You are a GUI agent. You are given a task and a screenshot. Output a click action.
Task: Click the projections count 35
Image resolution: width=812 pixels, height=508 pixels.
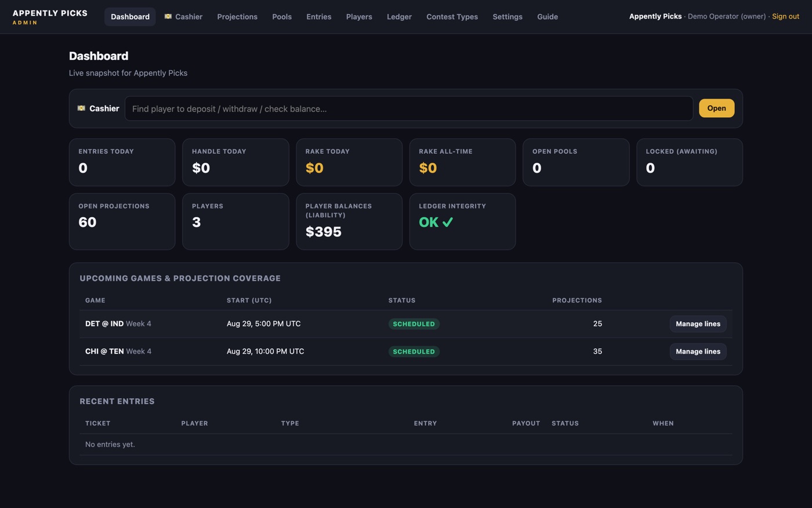(x=597, y=351)
